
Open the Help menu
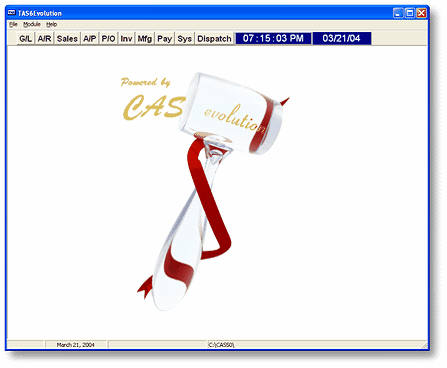tap(51, 24)
